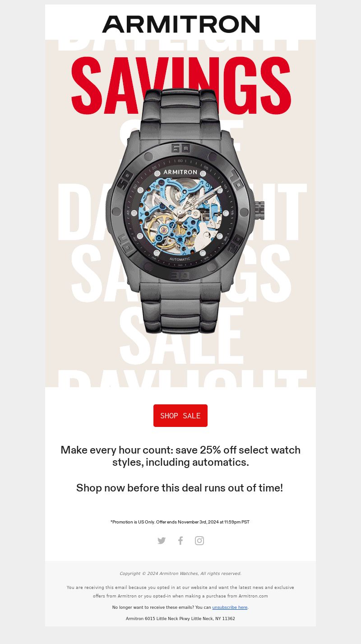This screenshot has width=361, height=644.
Task: Click the watch's upper metal bracelet band
Action: pos(180,113)
